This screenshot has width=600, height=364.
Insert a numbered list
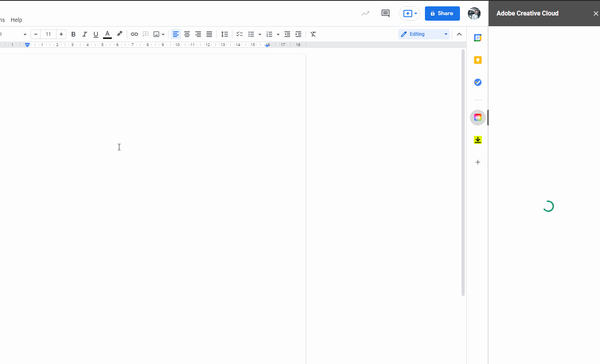(x=269, y=34)
